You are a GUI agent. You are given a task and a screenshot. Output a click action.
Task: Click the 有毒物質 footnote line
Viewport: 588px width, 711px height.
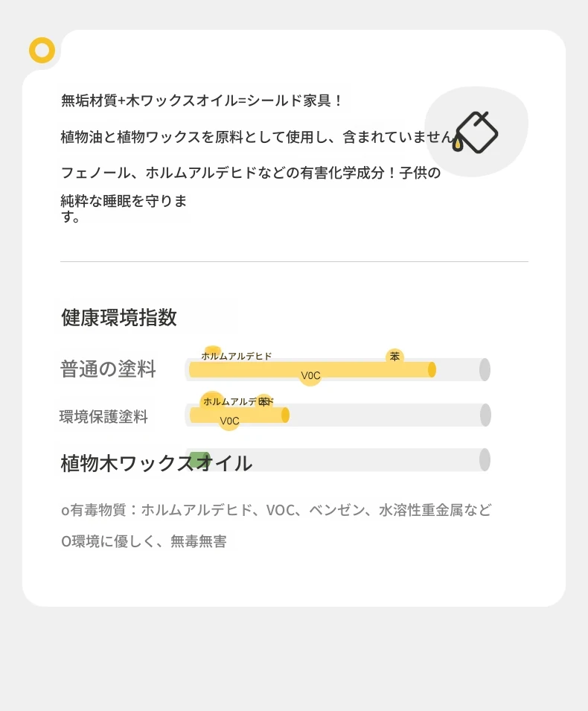point(276,510)
